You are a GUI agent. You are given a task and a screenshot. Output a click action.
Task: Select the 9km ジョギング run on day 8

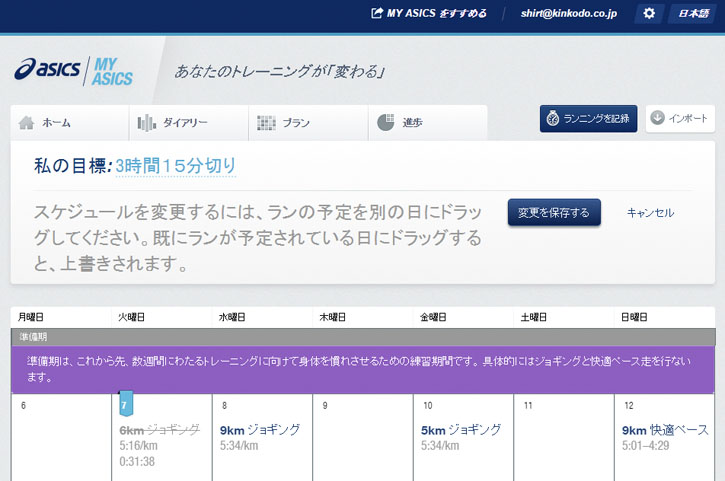tap(260, 430)
